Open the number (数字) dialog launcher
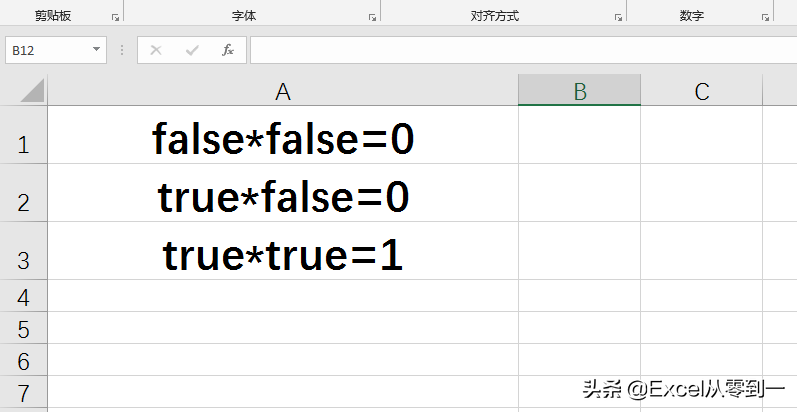 pos(765,17)
